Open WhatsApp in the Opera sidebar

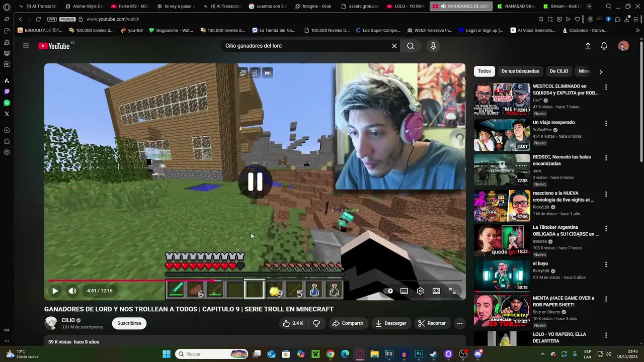pos(7,103)
